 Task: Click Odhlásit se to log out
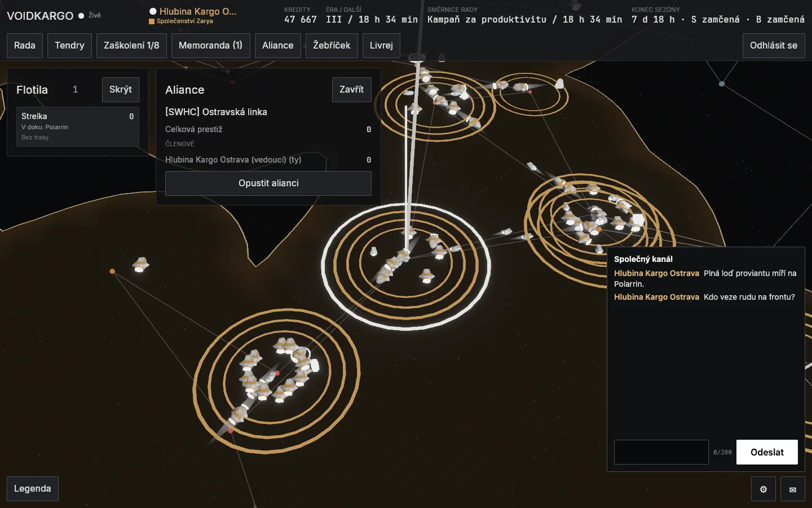point(774,46)
